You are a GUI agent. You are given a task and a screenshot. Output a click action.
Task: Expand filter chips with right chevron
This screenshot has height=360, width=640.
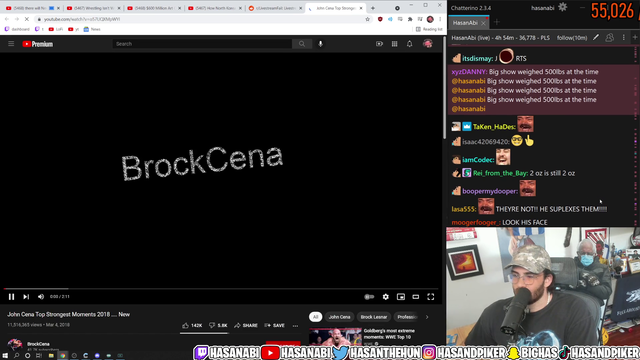tap(427, 317)
